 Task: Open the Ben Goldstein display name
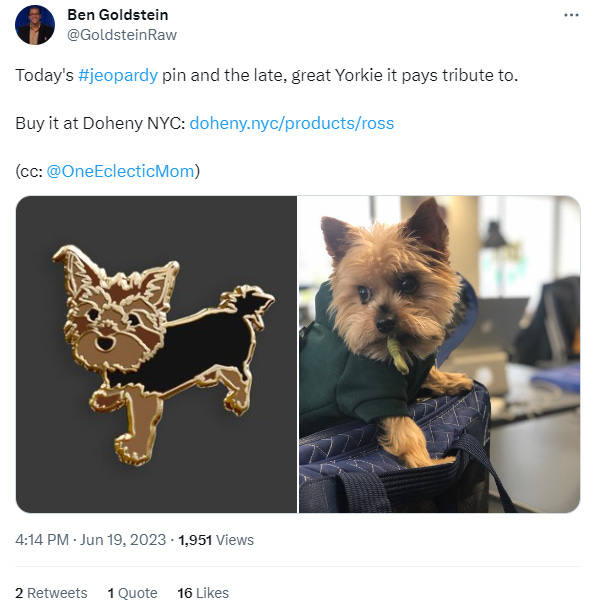click(118, 15)
